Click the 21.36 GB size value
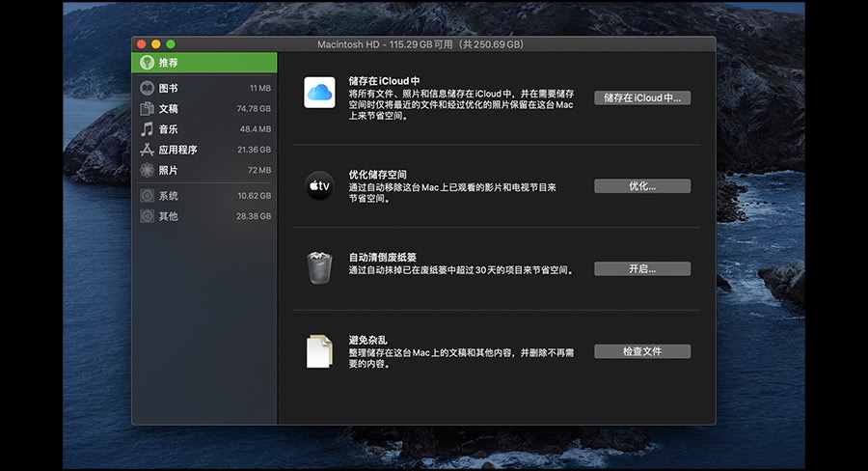The width and height of the screenshot is (868, 471). point(254,150)
